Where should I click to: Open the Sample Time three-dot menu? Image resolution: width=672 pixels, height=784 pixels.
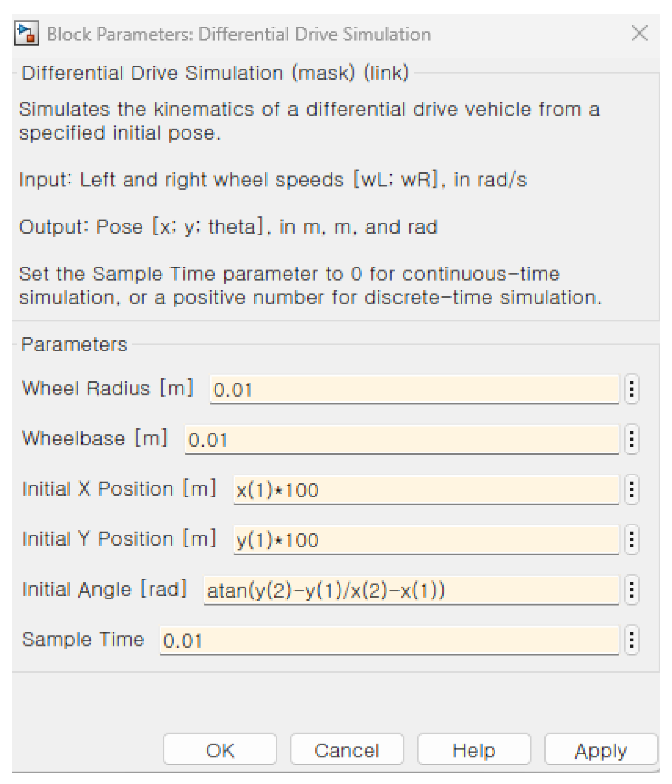pos(631,640)
